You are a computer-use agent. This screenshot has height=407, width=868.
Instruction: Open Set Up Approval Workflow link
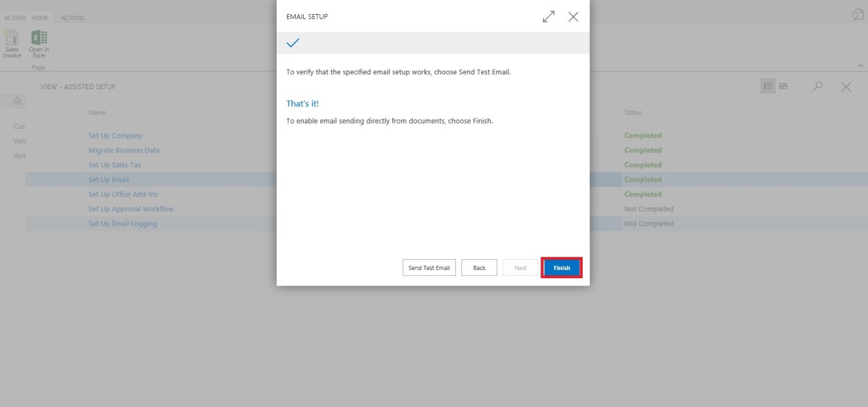click(131, 209)
